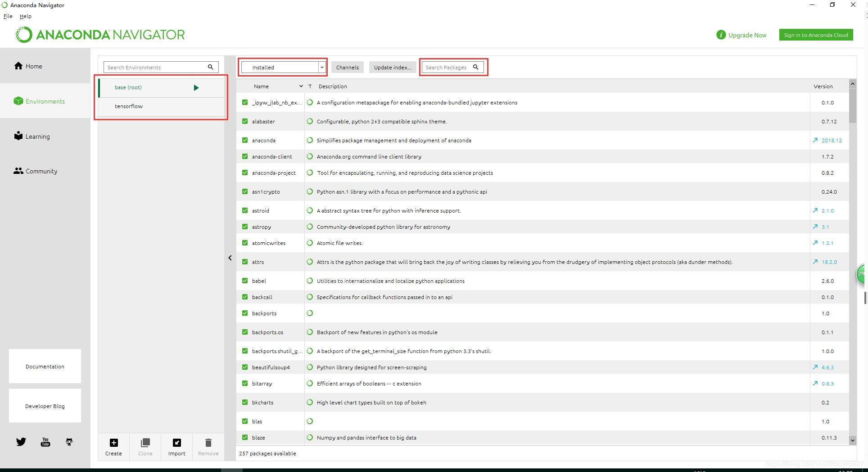Click the type circle icon for bkcharts
The width and height of the screenshot is (868, 472).
[310, 403]
